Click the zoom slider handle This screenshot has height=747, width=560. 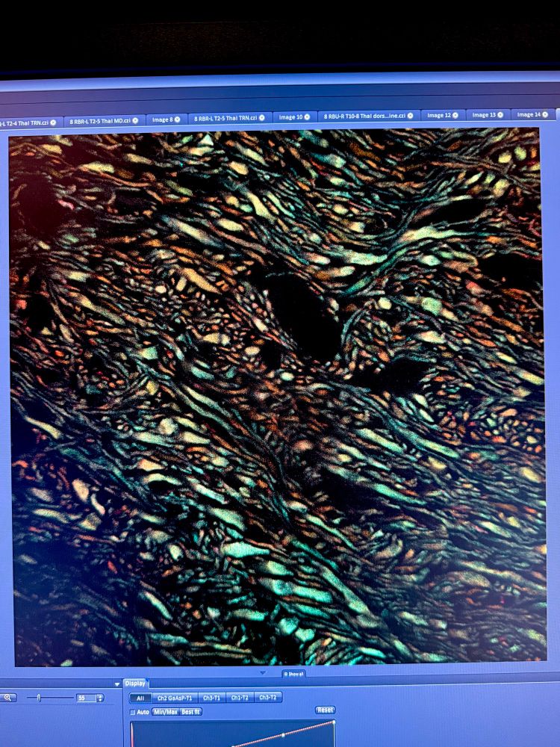[39, 698]
